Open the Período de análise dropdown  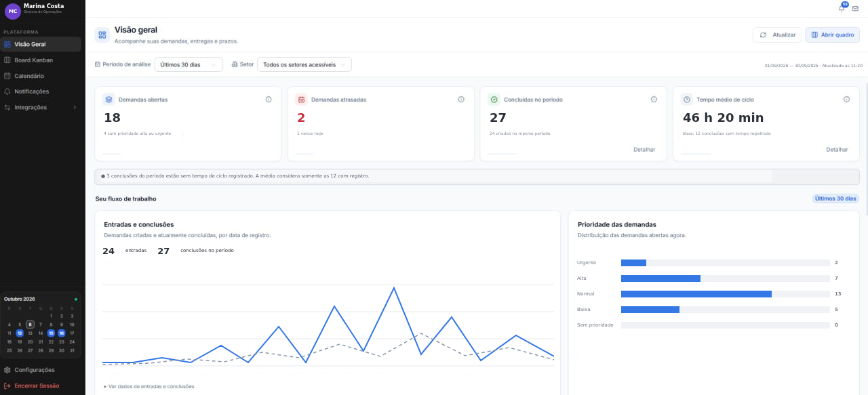[189, 64]
